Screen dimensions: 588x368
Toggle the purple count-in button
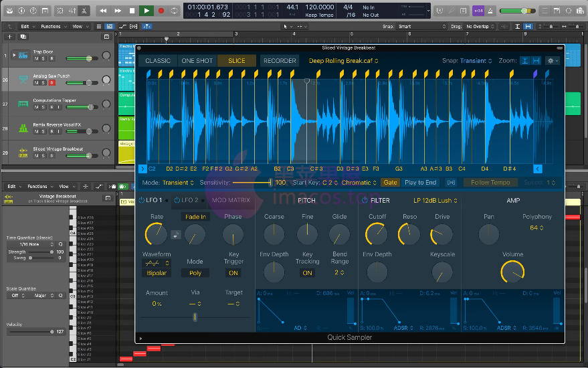tap(478, 11)
